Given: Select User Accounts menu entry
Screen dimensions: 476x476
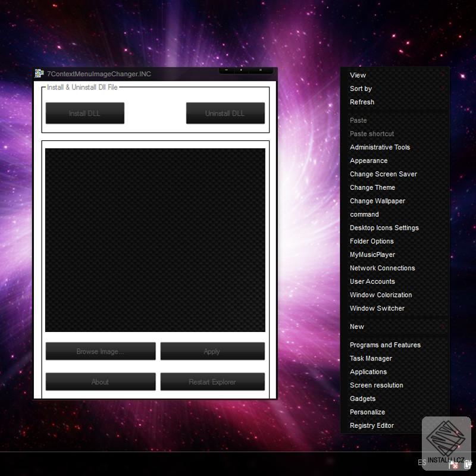Looking at the screenshot, I should (395, 281).
